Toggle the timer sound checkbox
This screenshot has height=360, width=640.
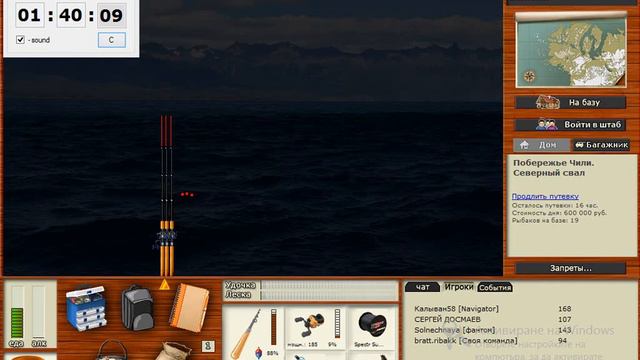coord(20,40)
